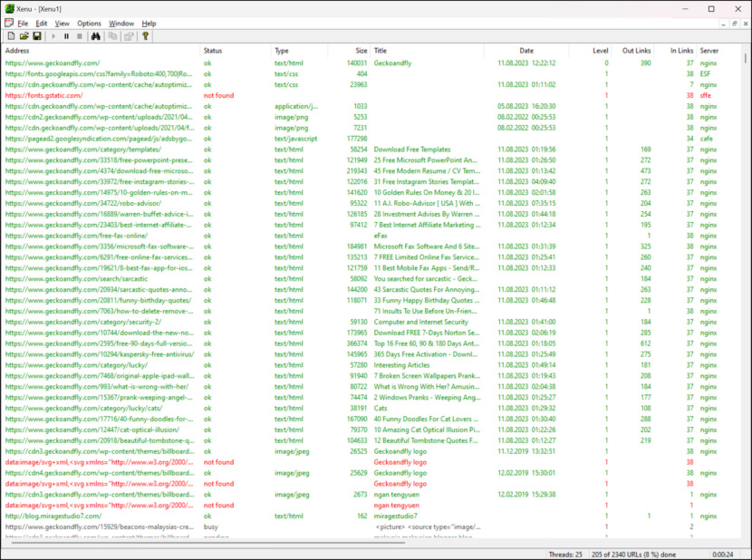
Task: Click the vertical scrollbar down arrow
Action: [746, 535]
